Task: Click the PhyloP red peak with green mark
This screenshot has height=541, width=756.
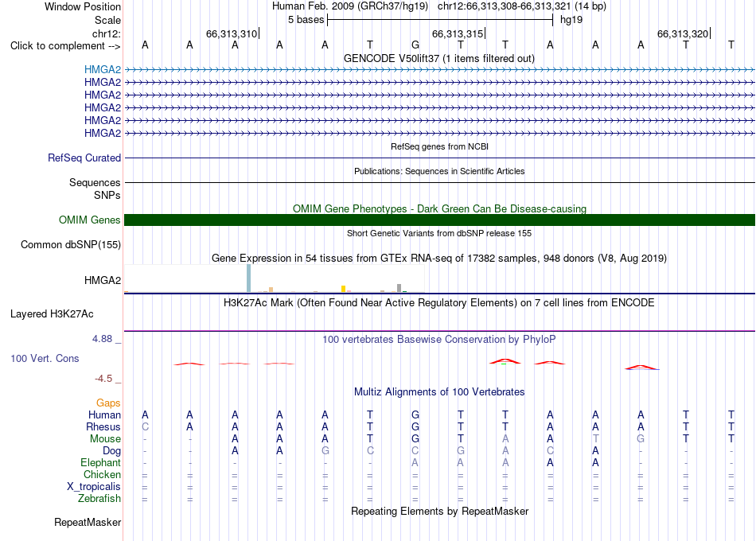Action: click(x=505, y=361)
